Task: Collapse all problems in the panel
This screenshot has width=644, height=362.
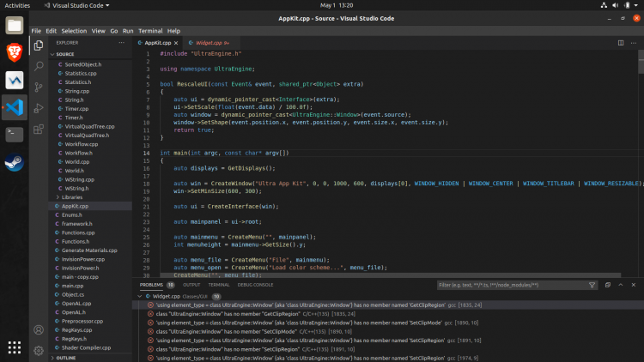Action: click(607, 285)
